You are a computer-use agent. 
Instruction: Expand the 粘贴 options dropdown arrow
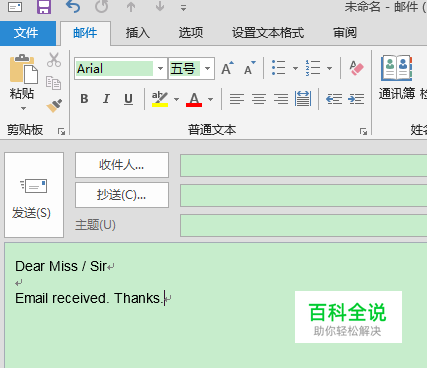click(x=23, y=108)
